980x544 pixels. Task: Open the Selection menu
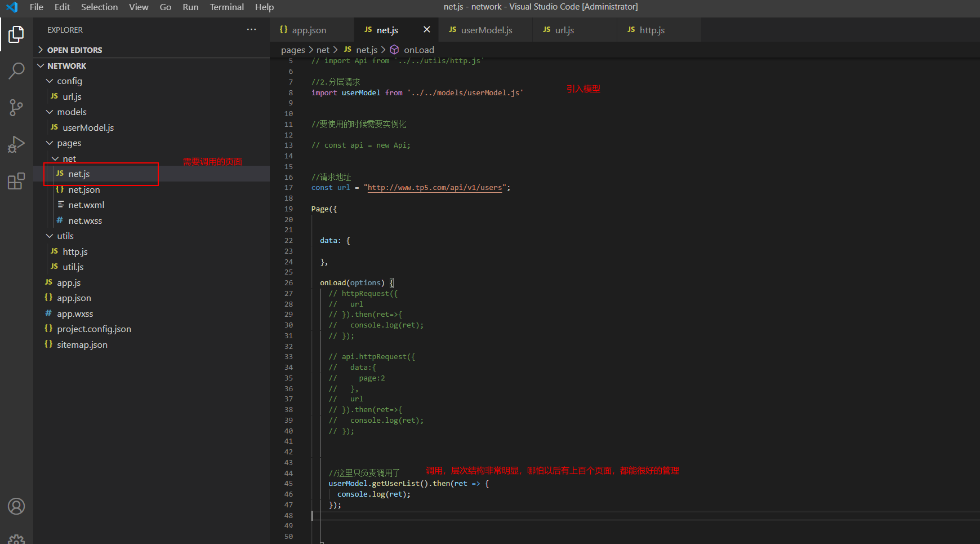pyautogui.click(x=100, y=7)
